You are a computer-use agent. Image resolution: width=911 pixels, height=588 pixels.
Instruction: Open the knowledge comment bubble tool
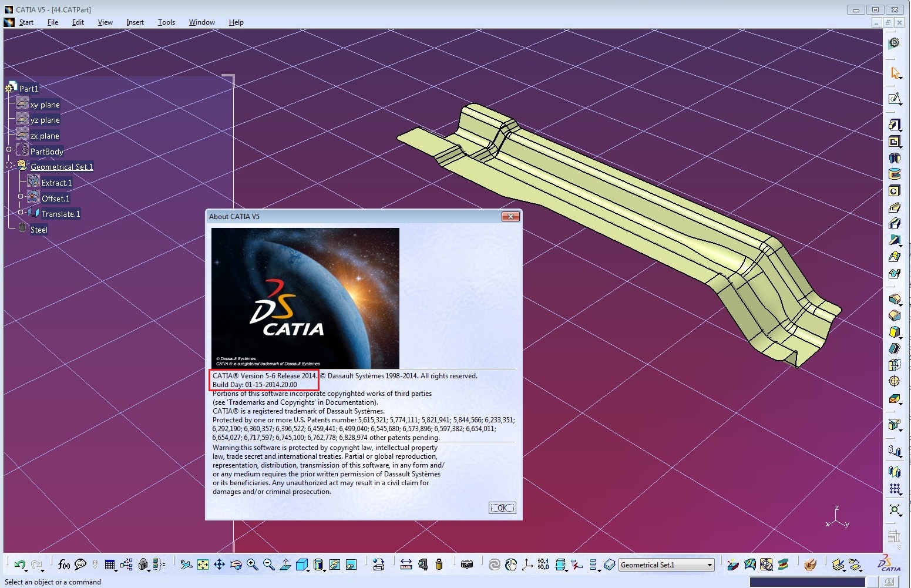tap(80, 565)
